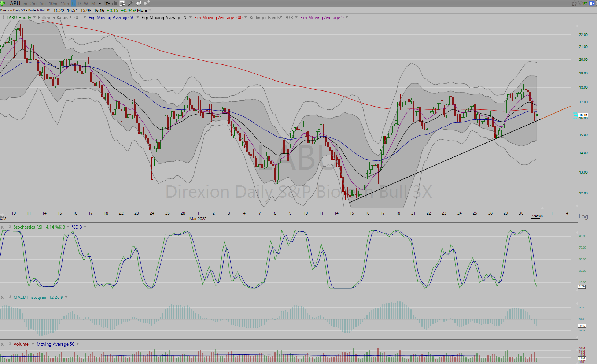Click the 16.16 current price marker
This screenshot has height=364, width=597.
click(583, 115)
